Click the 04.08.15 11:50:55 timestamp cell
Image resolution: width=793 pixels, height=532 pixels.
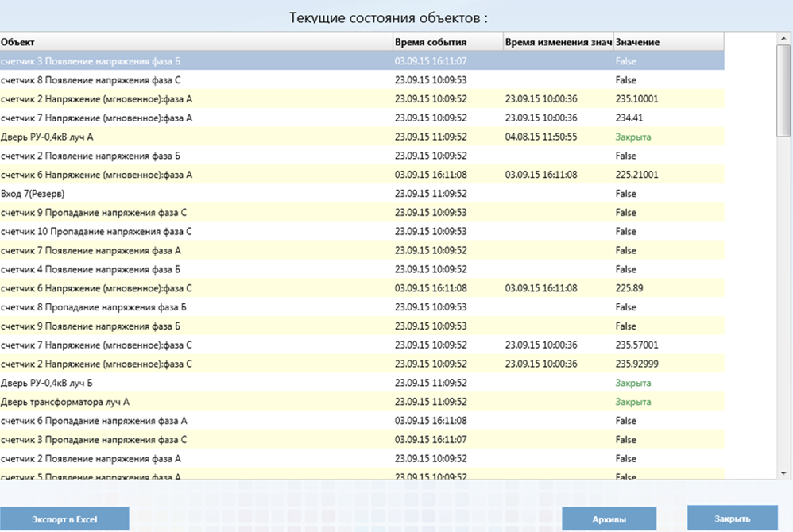(541, 137)
